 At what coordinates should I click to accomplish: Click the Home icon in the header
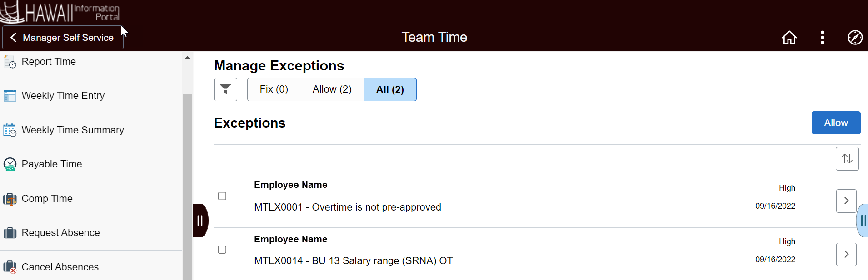tap(789, 37)
